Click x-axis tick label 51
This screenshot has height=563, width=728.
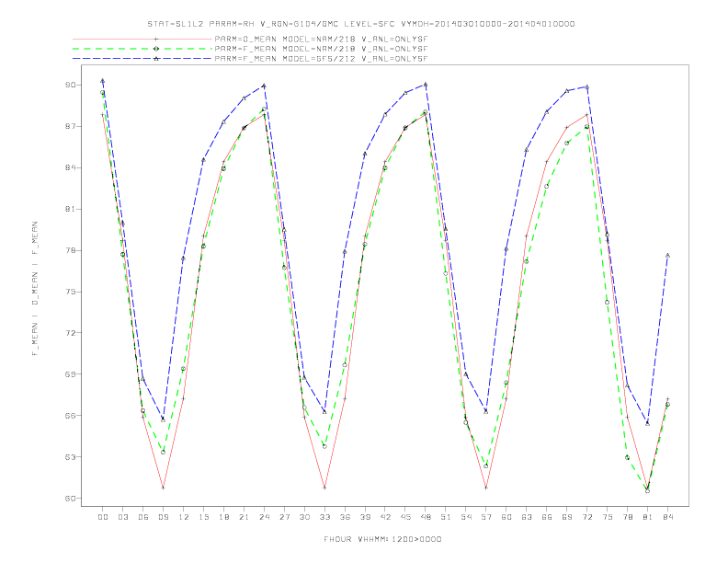click(446, 517)
